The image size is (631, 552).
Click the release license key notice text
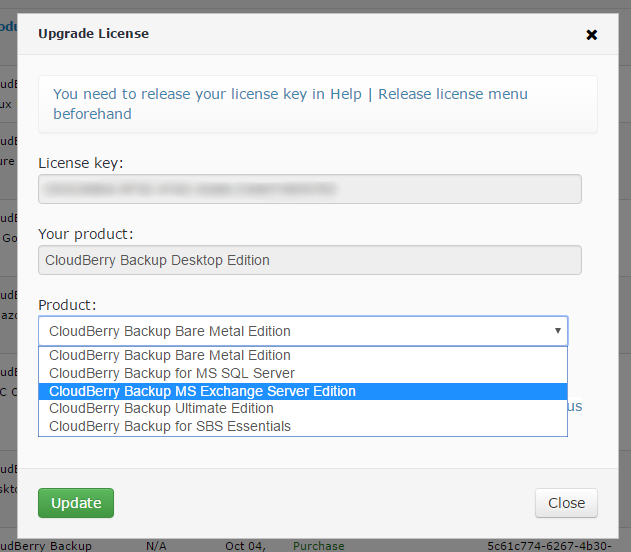pyautogui.click(x=290, y=104)
